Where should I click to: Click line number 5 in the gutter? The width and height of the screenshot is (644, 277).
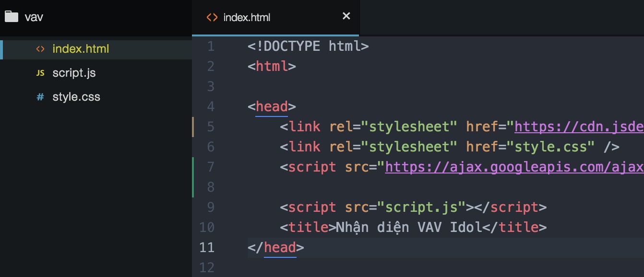coord(211,127)
